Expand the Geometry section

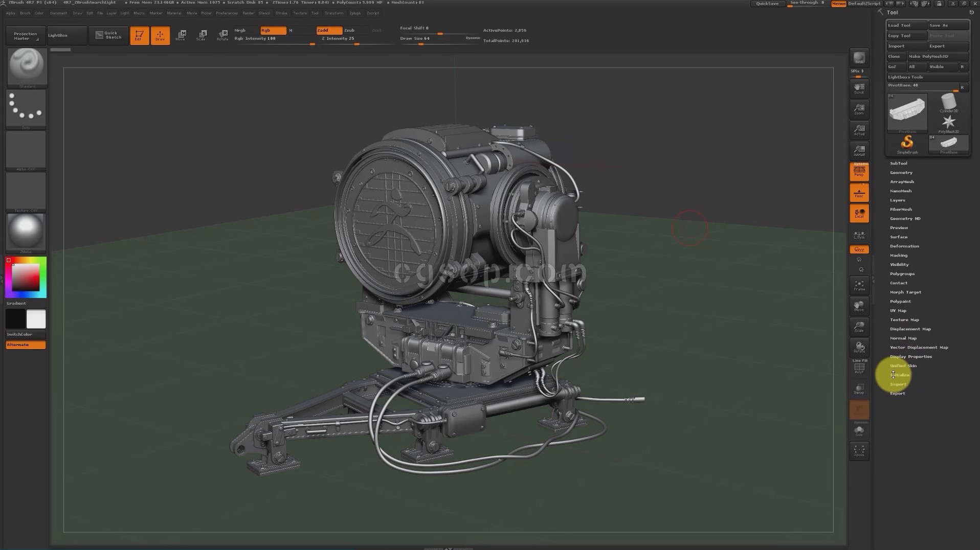point(901,172)
